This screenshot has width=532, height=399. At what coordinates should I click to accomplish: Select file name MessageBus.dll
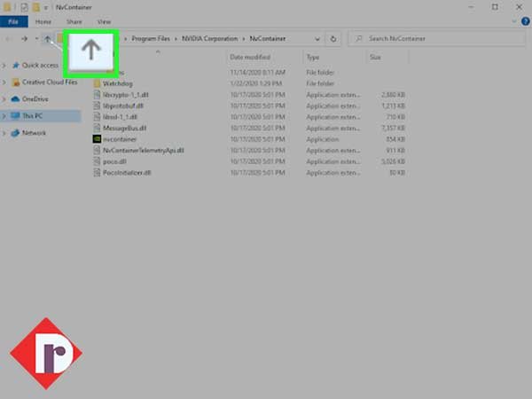pyautogui.click(x=124, y=129)
